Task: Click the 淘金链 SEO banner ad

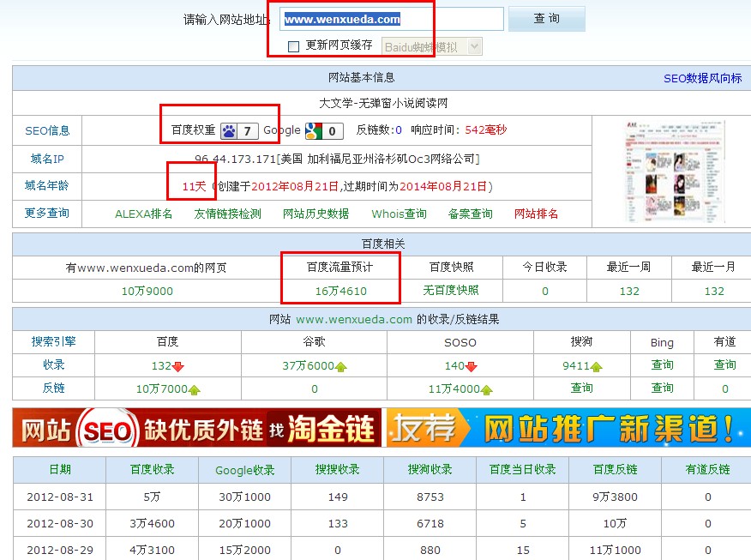Action: coord(197,428)
